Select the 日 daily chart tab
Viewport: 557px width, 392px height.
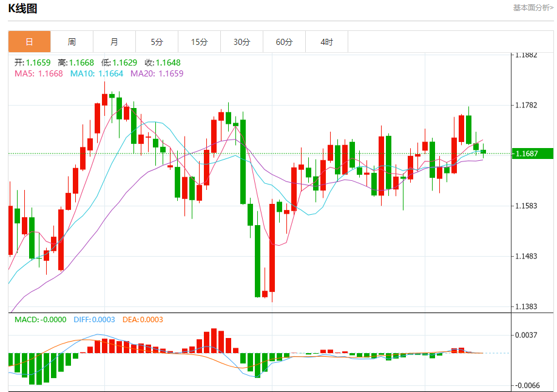(29, 42)
